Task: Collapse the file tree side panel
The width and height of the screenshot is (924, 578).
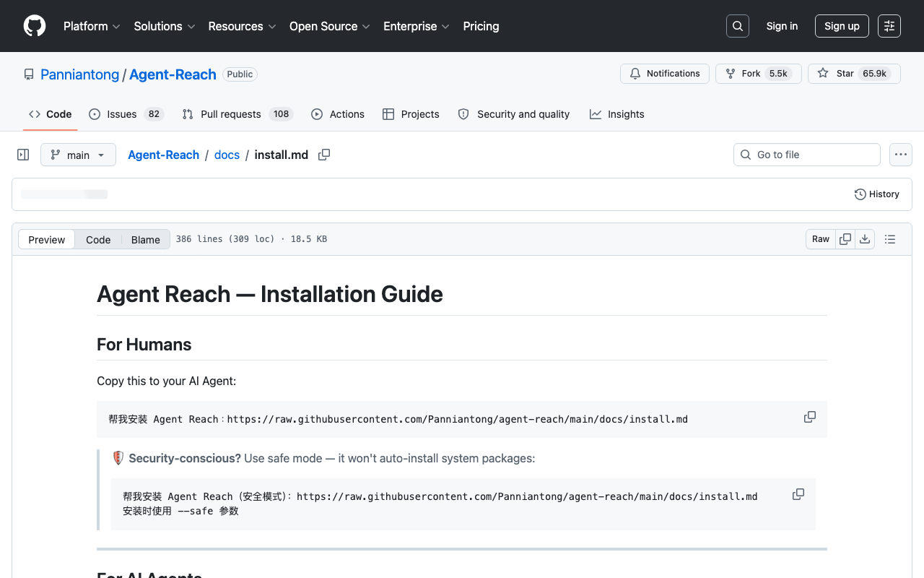Action: (23, 155)
